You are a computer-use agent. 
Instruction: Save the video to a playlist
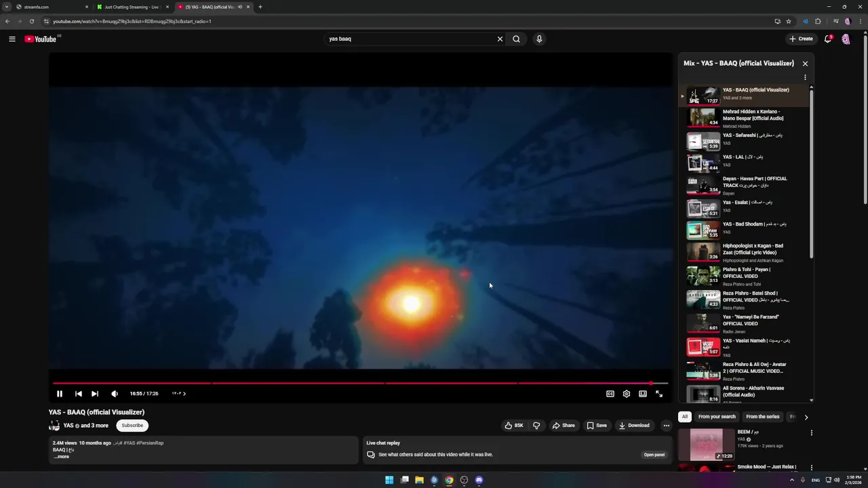[597, 426]
